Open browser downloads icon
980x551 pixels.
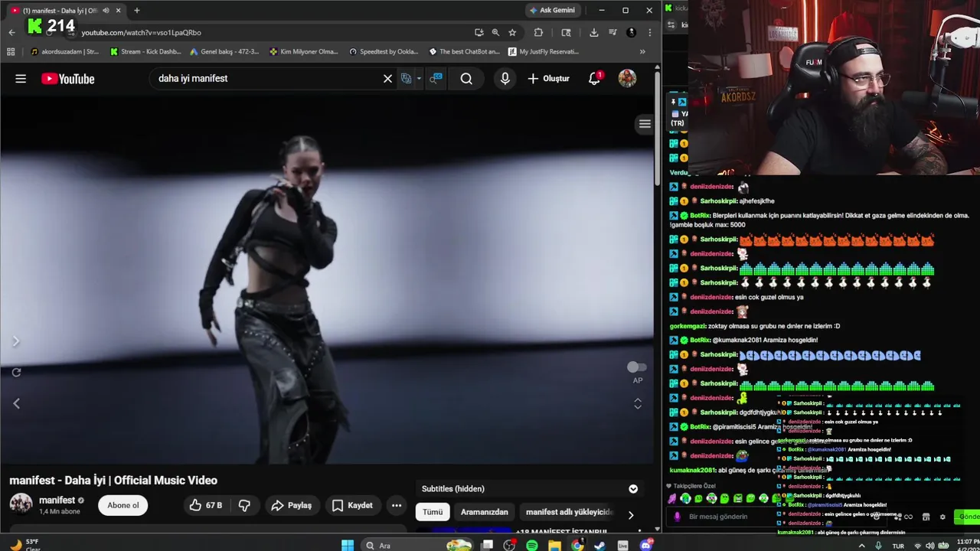pos(593,32)
